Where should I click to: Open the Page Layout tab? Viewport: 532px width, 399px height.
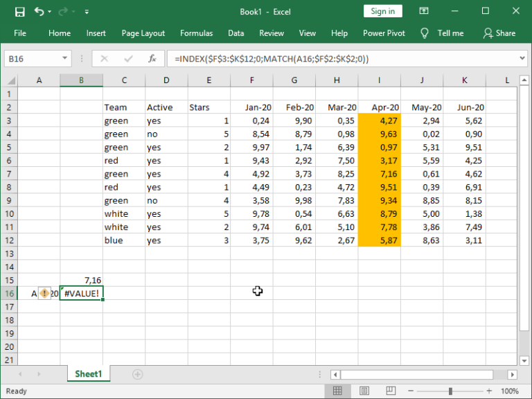[143, 33]
